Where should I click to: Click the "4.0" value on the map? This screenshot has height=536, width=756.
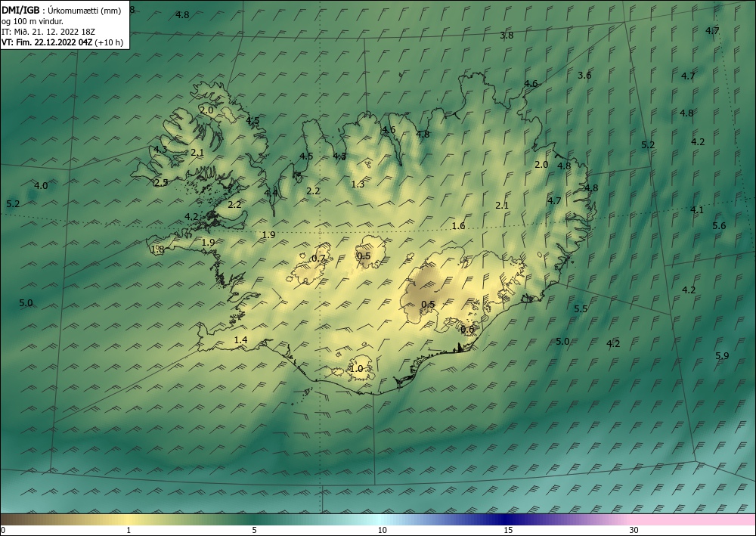tap(41, 185)
